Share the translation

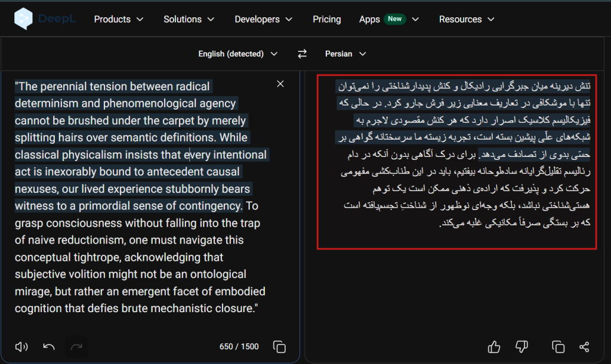coord(584,347)
